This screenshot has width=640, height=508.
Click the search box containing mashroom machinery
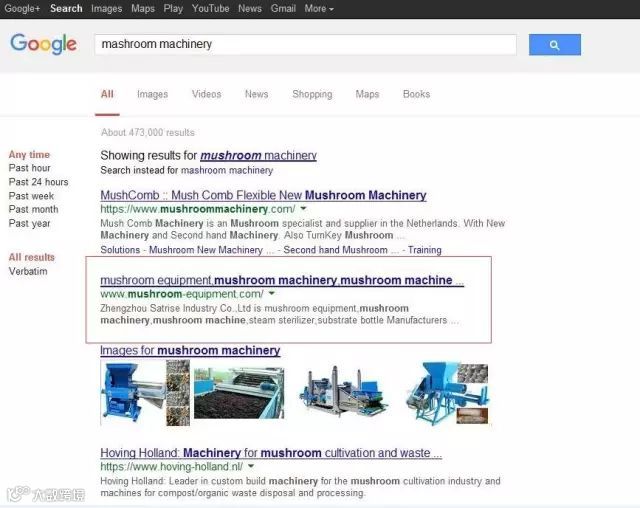click(x=305, y=44)
